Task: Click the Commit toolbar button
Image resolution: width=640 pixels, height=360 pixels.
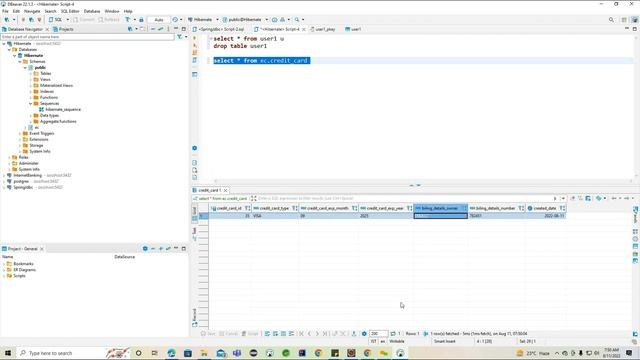Action: click(84, 20)
